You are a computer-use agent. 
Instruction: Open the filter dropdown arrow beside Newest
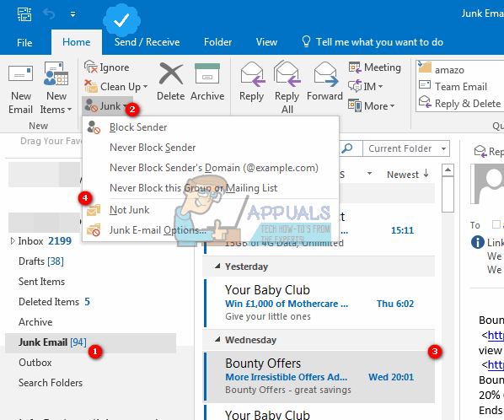pyautogui.click(x=370, y=174)
